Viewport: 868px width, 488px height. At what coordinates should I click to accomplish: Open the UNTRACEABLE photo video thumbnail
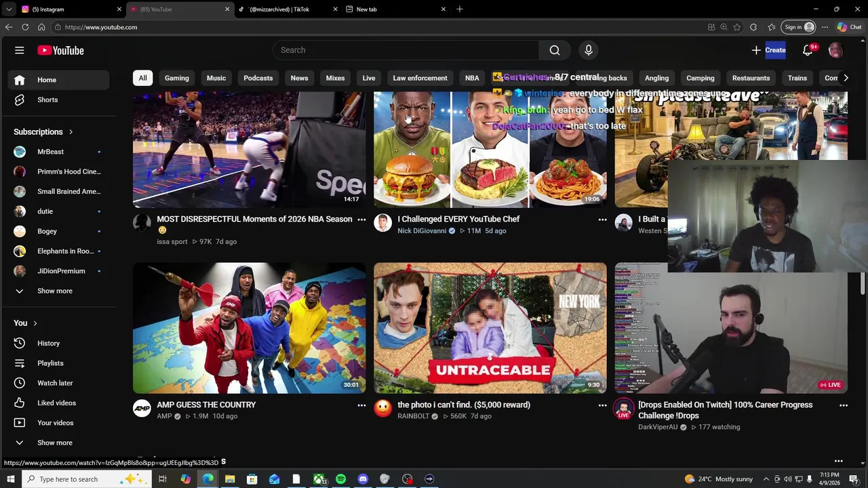pos(490,328)
